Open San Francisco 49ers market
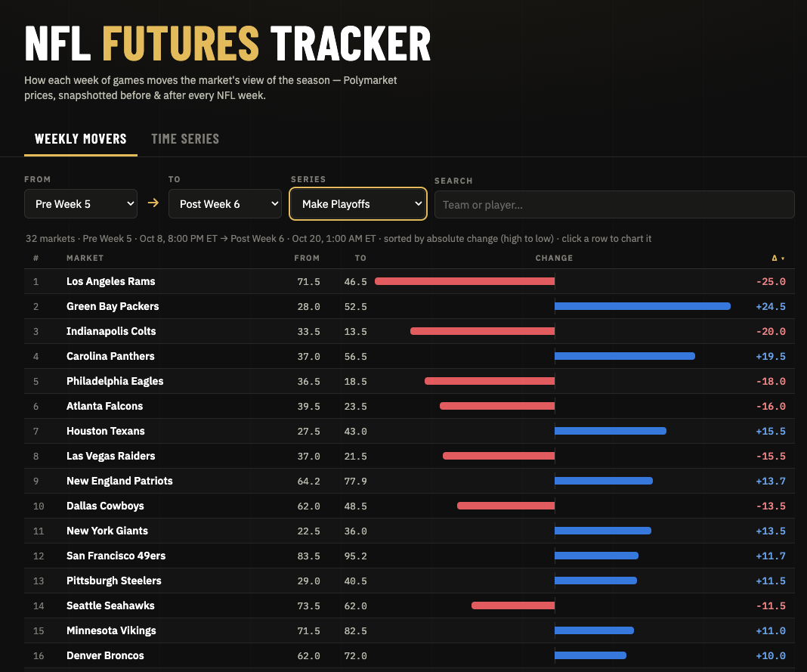 tap(409, 556)
